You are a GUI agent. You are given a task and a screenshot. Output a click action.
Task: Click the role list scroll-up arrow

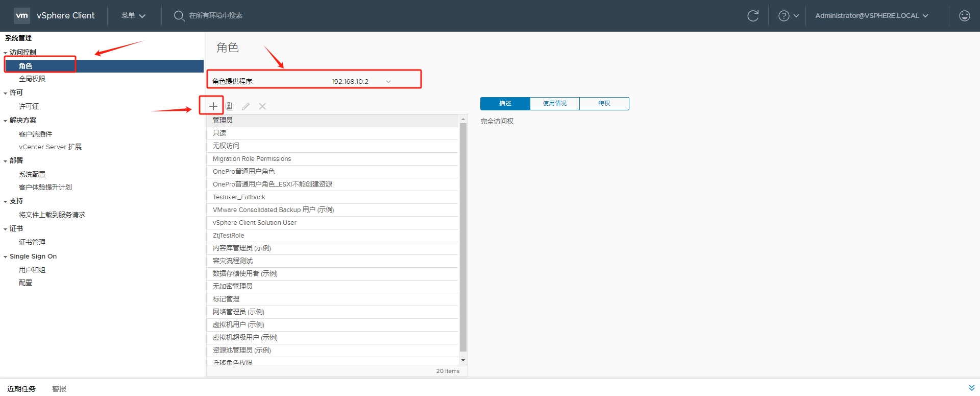click(463, 119)
